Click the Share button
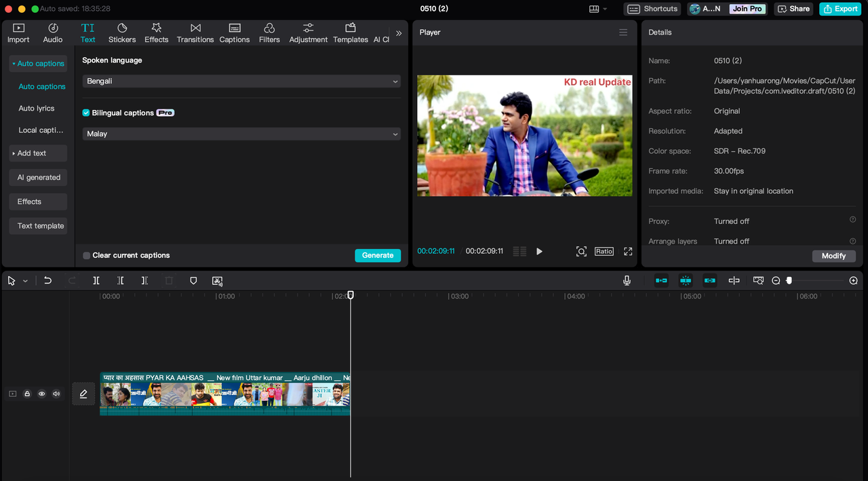The height and width of the screenshot is (481, 868). click(793, 9)
